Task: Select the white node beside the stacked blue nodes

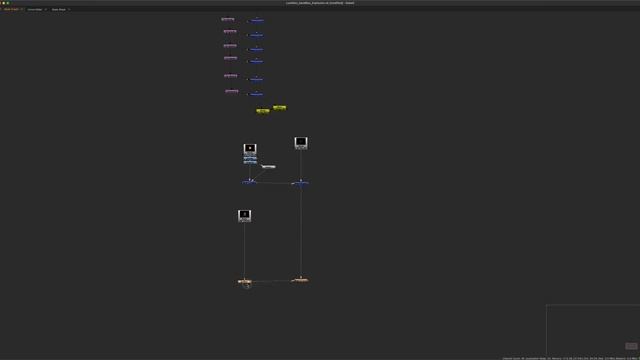Action: pyautogui.click(x=268, y=167)
